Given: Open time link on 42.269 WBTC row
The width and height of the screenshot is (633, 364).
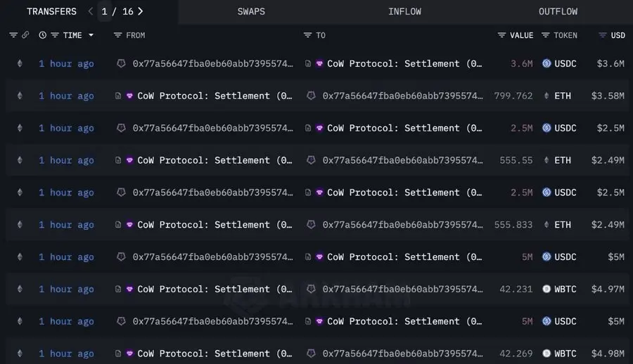Looking at the screenshot, I should [66, 354].
